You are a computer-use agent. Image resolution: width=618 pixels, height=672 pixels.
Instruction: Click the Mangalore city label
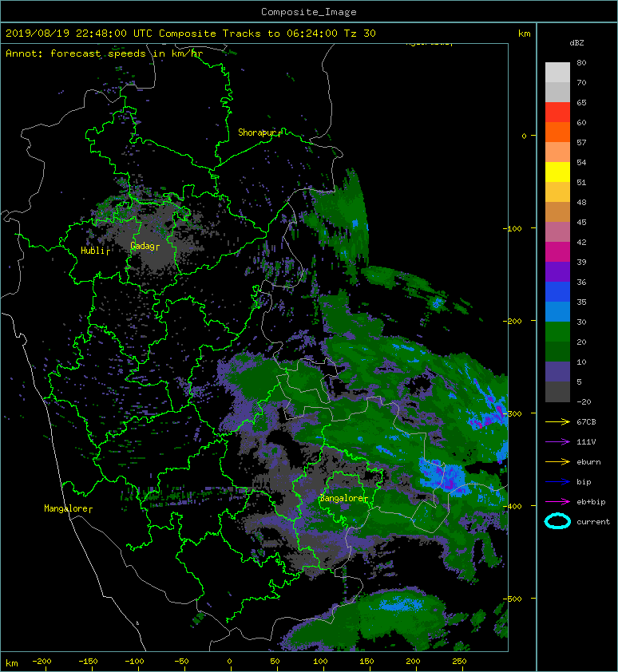click(65, 508)
